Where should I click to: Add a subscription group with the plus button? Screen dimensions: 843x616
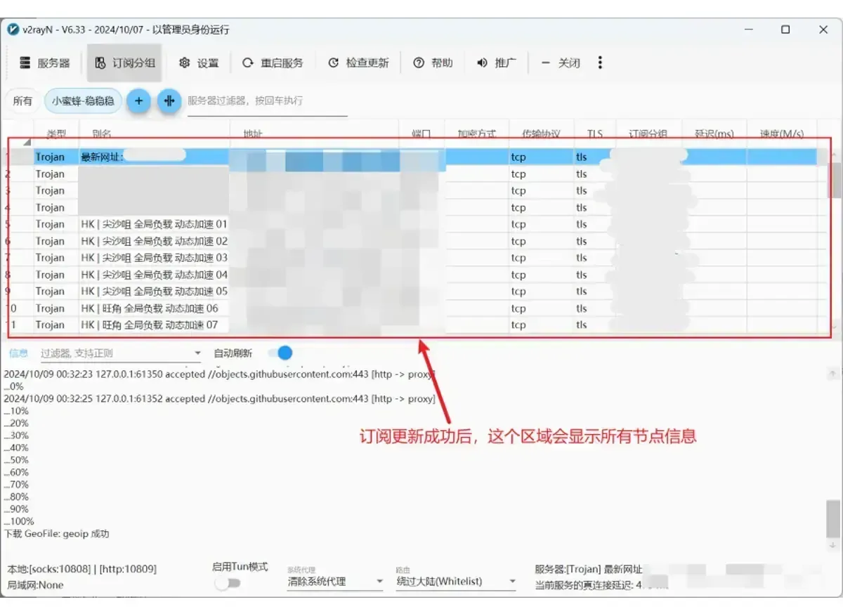tap(138, 101)
